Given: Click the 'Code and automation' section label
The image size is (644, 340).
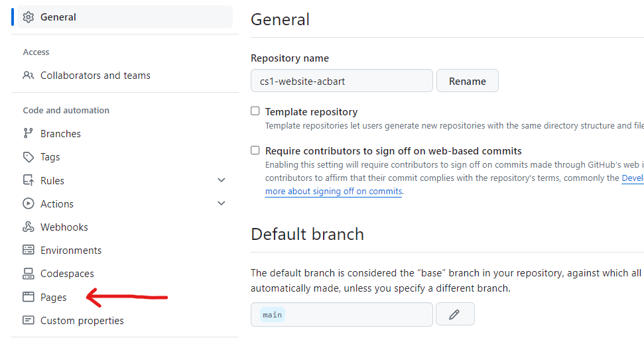Looking at the screenshot, I should tap(66, 110).
